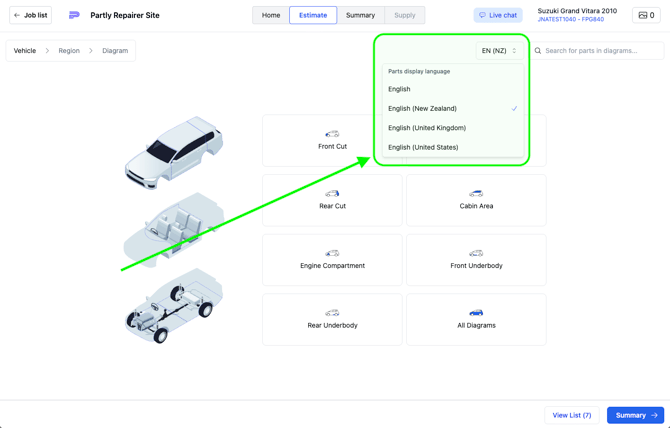This screenshot has width=670, height=428.
Task: Switch to the Summary tab
Action: click(x=360, y=15)
